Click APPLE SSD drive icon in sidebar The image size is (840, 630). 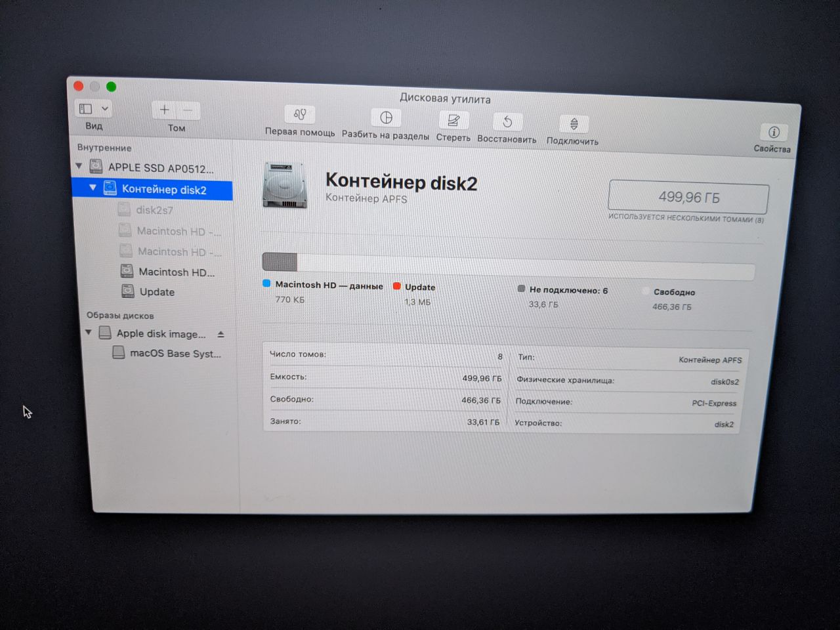tap(96, 166)
